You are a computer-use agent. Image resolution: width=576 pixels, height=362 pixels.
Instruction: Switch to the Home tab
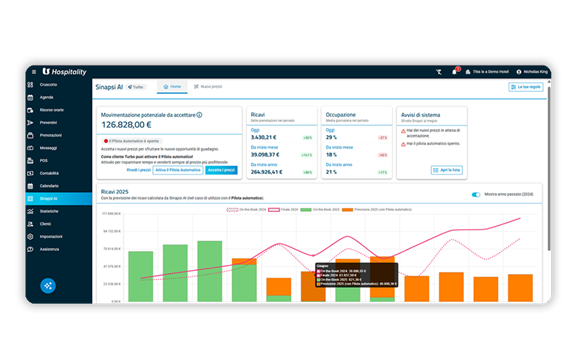click(172, 87)
